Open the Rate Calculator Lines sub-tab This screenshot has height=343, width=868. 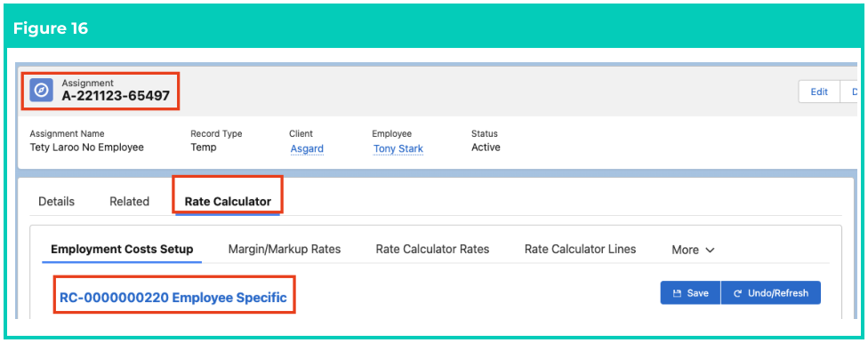coord(580,249)
